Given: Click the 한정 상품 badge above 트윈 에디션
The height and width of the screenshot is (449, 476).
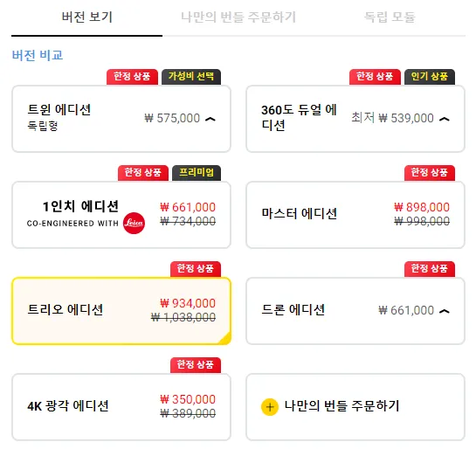Looking at the screenshot, I should click(x=132, y=77).
